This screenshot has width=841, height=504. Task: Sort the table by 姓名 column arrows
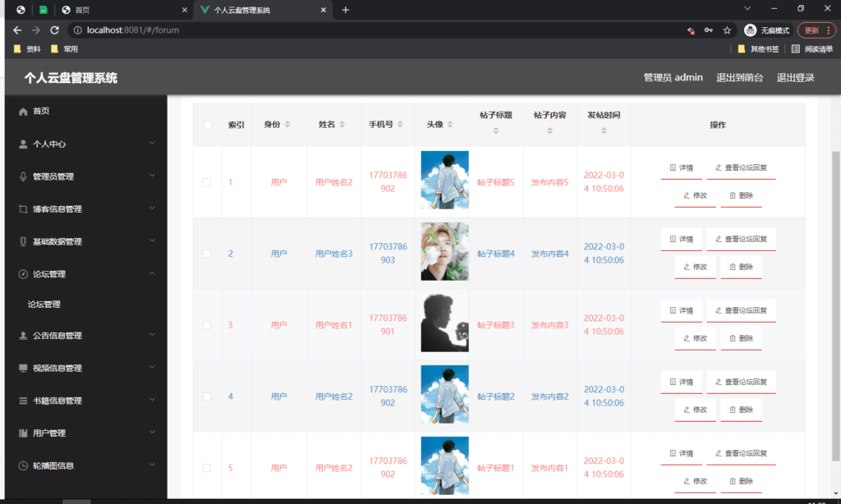point(344,124)
